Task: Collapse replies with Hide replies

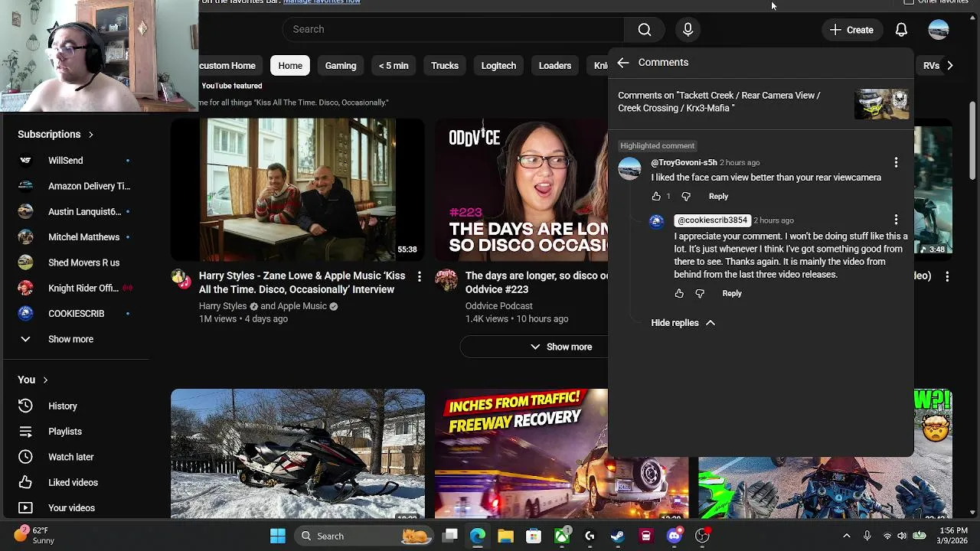Action: [x=683, y=323]
